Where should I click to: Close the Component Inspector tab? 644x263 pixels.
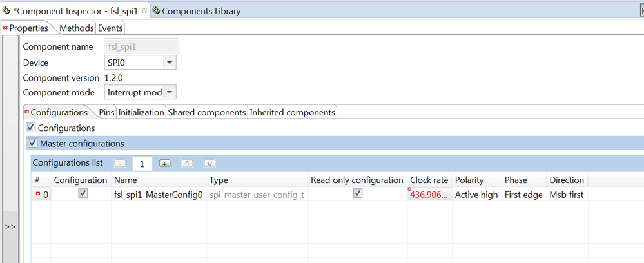coord(144,11)
